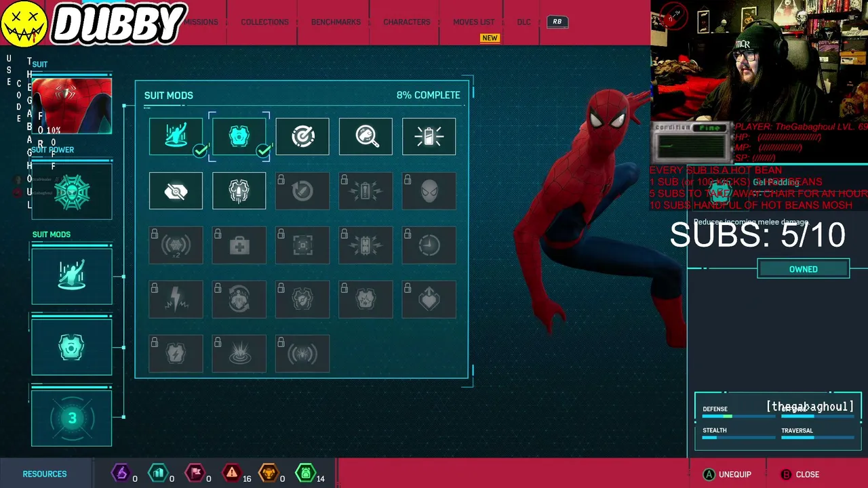Switch to the Moves List tab

click(x=474, y=22)
